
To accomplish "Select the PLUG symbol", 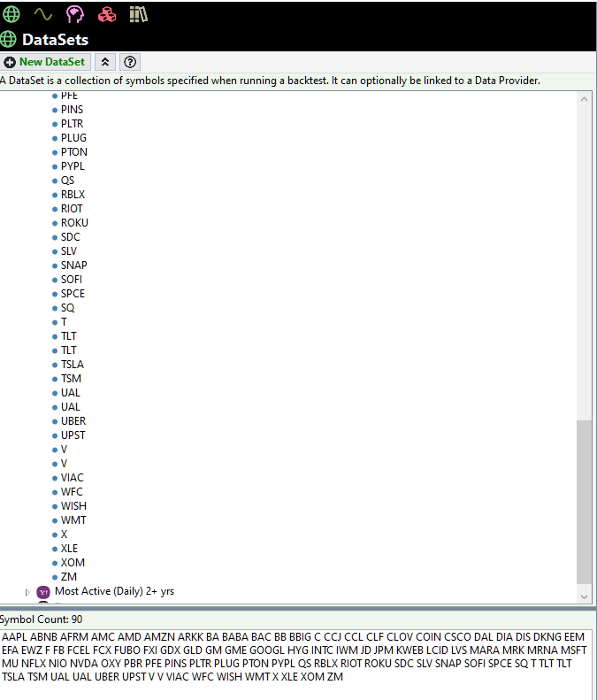I will (x=73, y=138).
